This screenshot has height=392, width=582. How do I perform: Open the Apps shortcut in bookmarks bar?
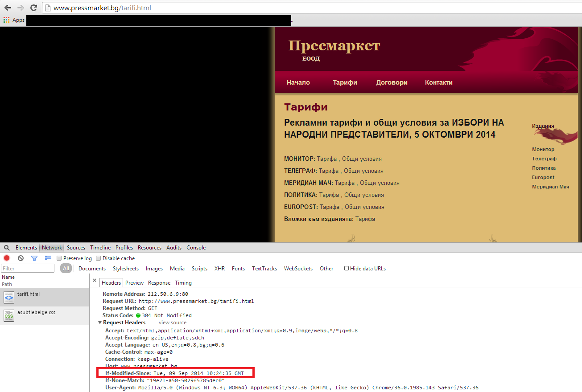[x=14, y=20]
